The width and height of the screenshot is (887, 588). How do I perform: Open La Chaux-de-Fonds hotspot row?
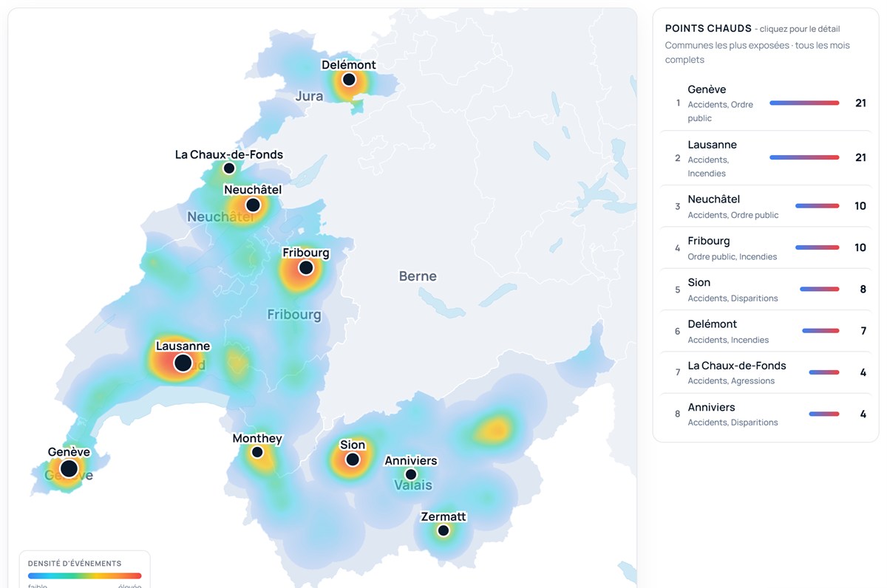[x=766, y=372]
